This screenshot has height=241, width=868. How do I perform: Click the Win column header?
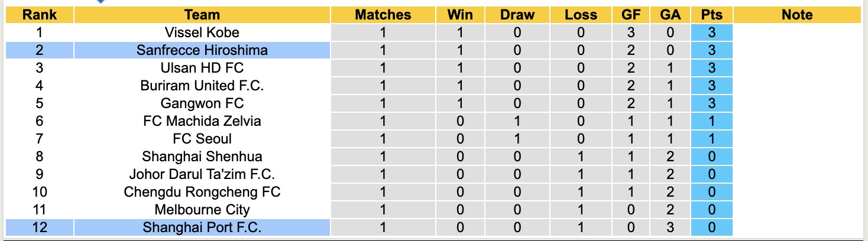[460, 15]
